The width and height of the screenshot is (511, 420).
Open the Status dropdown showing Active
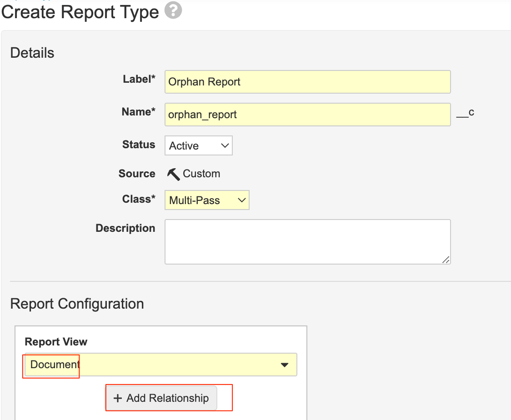click(198, 146)
